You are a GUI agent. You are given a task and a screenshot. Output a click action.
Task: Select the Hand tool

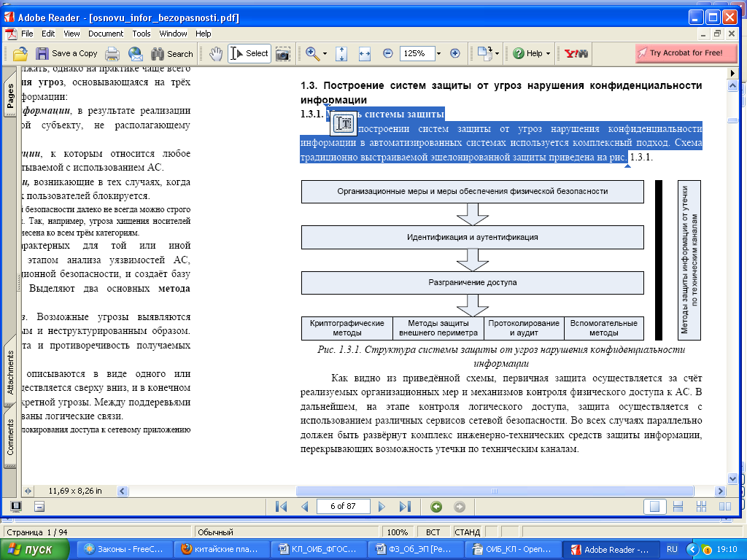coord(216,54)
